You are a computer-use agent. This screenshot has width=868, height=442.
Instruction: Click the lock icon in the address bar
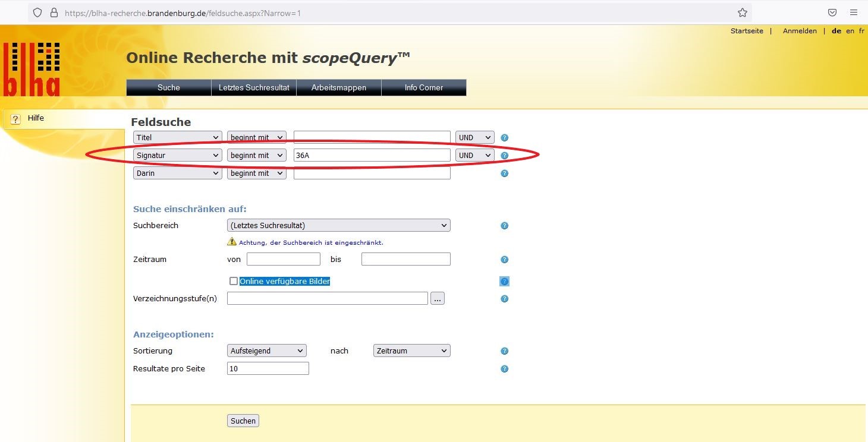[x=54, y=12]
